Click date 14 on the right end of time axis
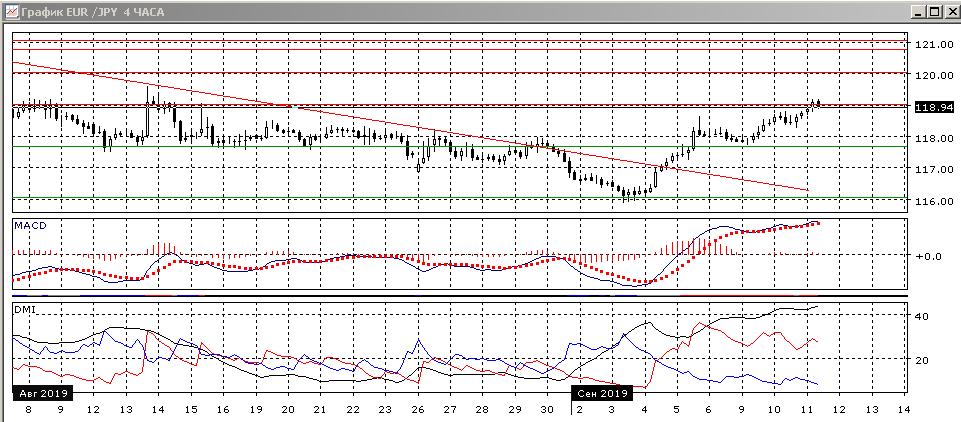The image size is (961, 422). point(903,410)
